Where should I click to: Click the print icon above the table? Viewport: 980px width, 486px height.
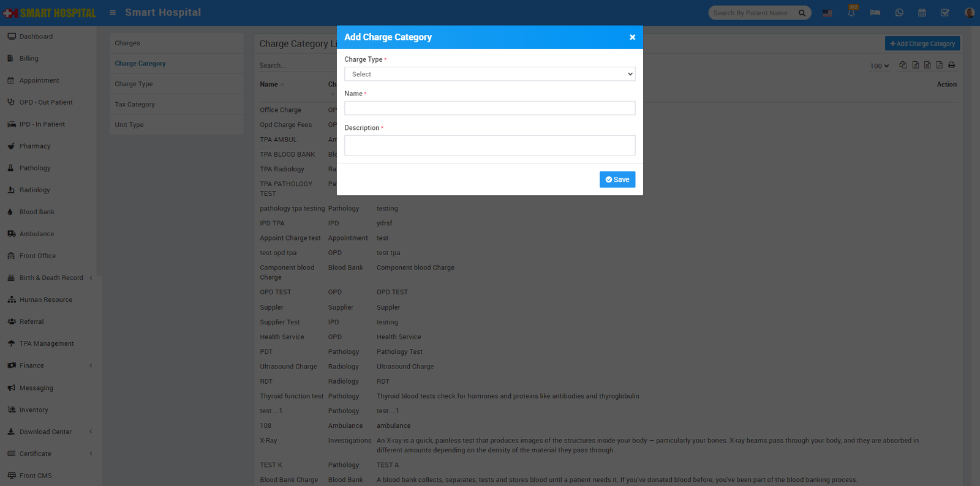click(951, 65)
